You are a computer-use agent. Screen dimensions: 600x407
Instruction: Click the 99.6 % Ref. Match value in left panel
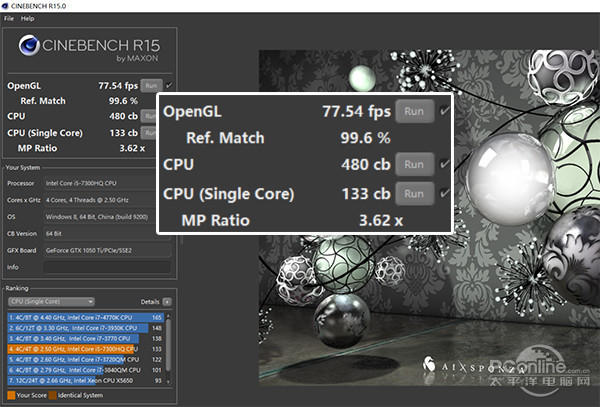point(123,101)
